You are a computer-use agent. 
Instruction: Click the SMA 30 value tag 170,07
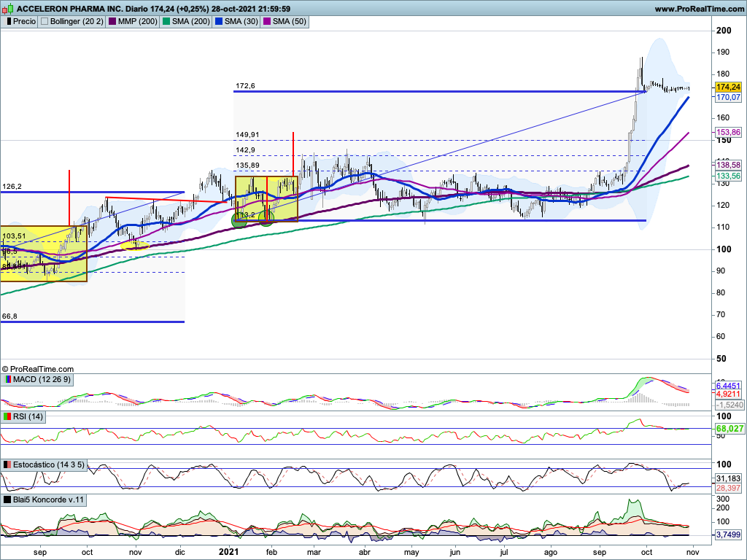pos(729,97)
